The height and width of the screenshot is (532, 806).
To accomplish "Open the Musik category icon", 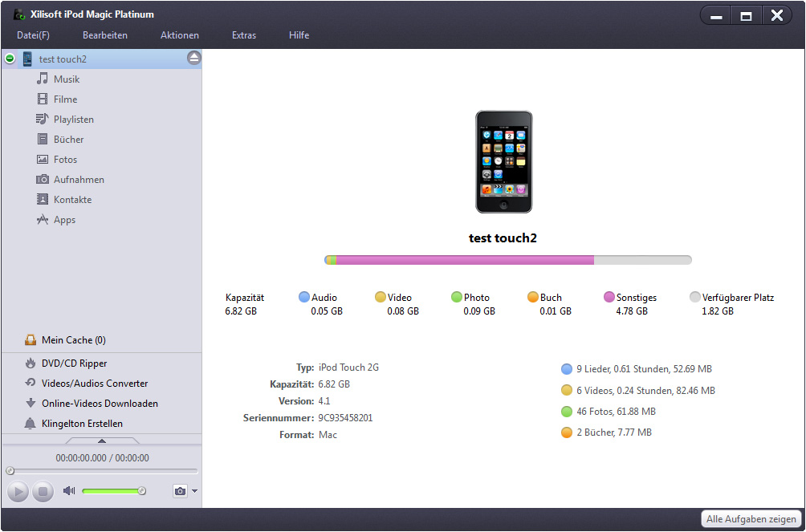I will 43,79.
